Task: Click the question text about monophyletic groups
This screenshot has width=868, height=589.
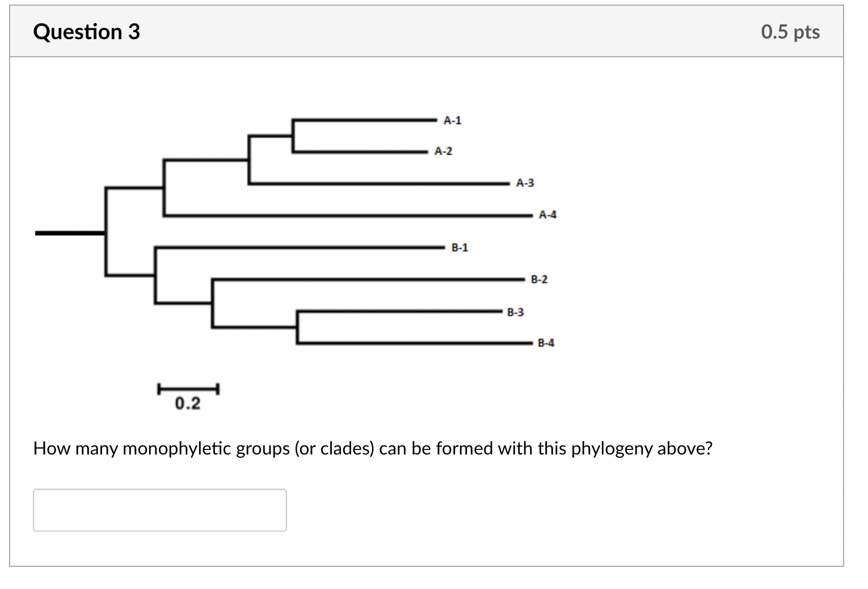Action: 372,448
